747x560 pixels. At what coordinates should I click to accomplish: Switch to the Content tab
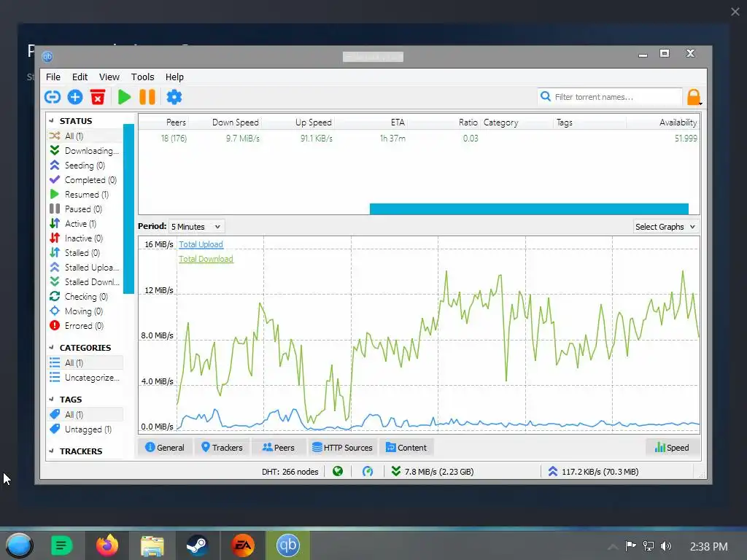pyautogui.click(x=406, y=447)
